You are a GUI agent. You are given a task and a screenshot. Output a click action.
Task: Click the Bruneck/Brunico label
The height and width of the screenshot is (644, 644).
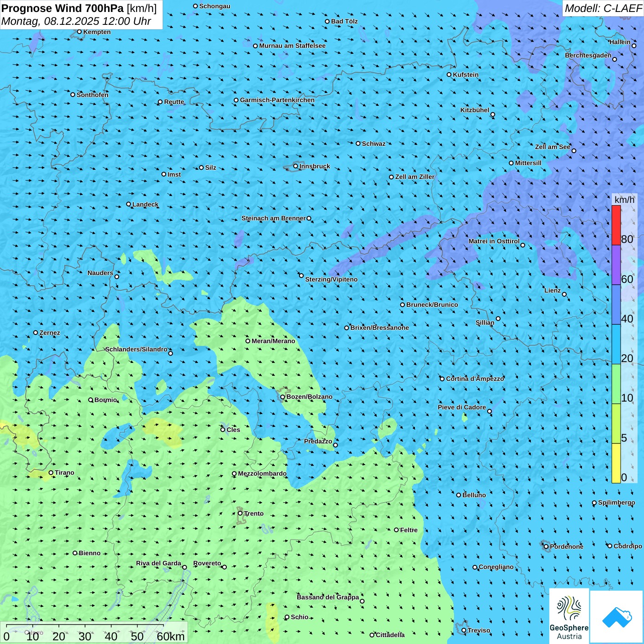[x=432, y=305]
